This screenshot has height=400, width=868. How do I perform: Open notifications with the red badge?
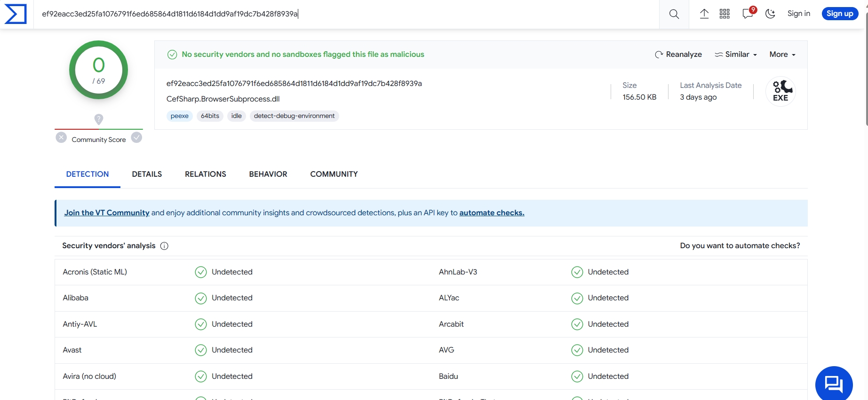click(748, 13)
